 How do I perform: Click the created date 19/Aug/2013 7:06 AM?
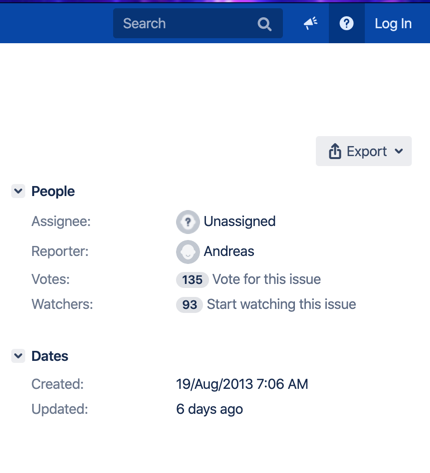point(242,384)
